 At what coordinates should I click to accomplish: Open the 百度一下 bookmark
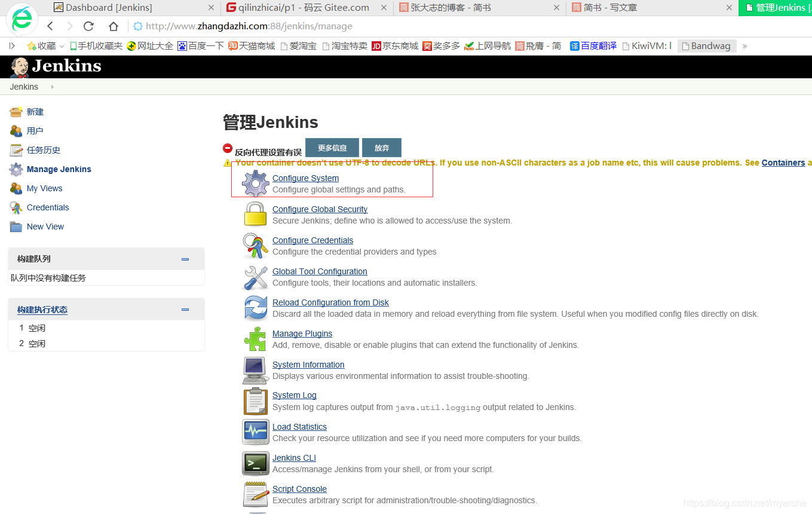(x=201, y=45)
